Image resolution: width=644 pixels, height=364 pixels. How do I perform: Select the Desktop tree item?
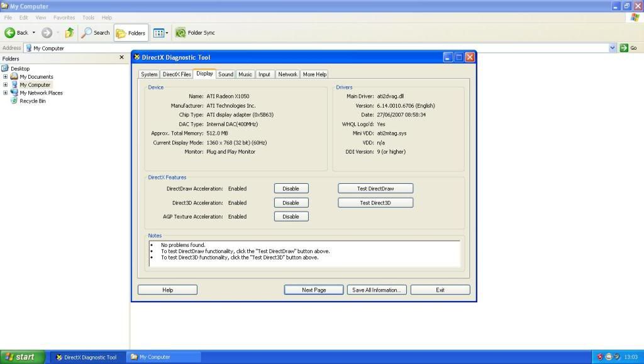pos(20,69)
